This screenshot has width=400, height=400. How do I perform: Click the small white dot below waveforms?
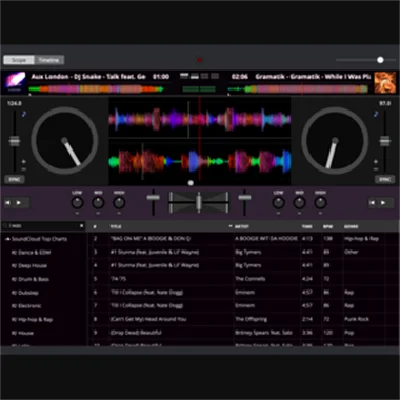click(191, 183)
